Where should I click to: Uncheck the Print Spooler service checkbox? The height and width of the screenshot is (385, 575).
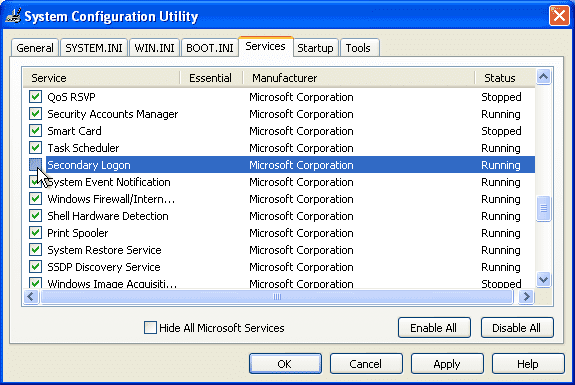click(36, 233)
